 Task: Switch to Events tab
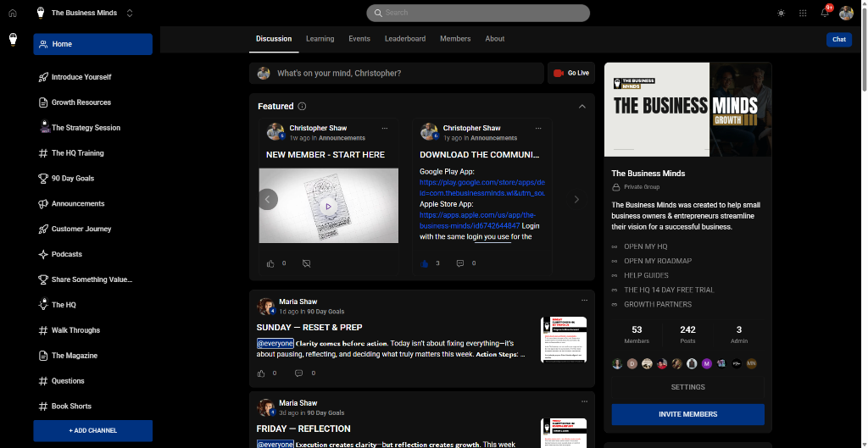pyautogui.click(x=359, y=39)
